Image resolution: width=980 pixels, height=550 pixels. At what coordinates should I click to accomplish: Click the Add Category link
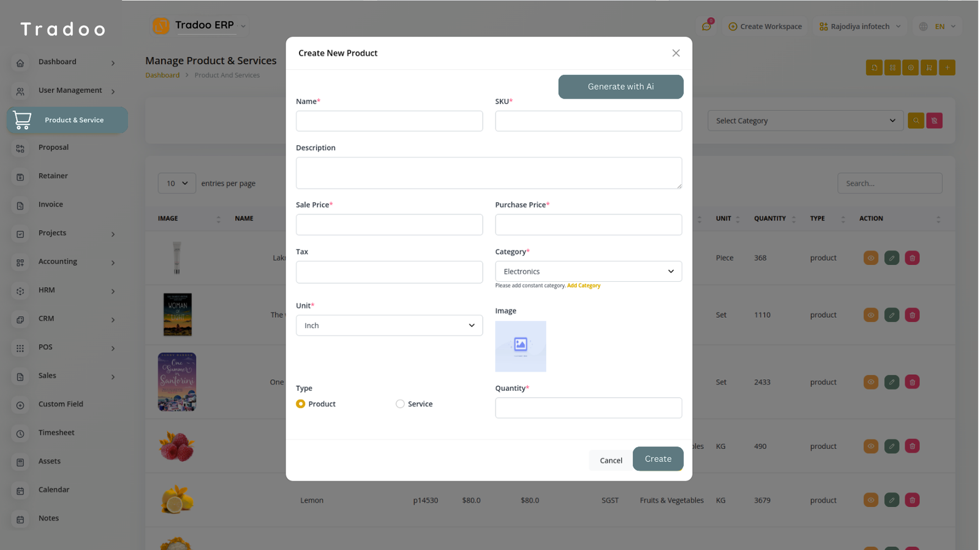[x=583, y=285]
